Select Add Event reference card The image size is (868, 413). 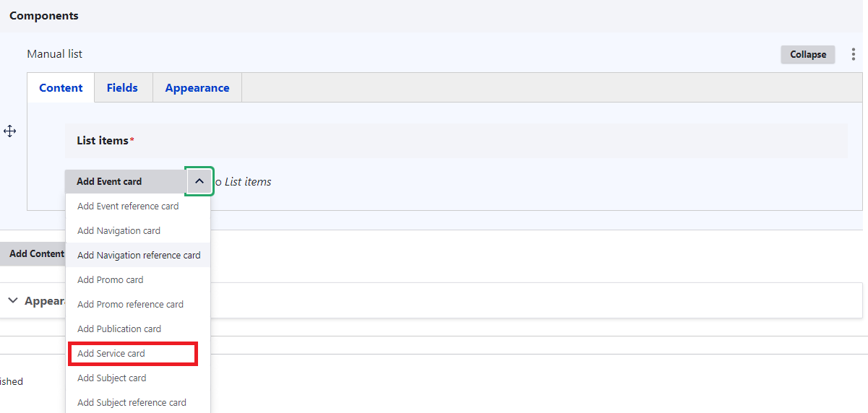point(128,206)
